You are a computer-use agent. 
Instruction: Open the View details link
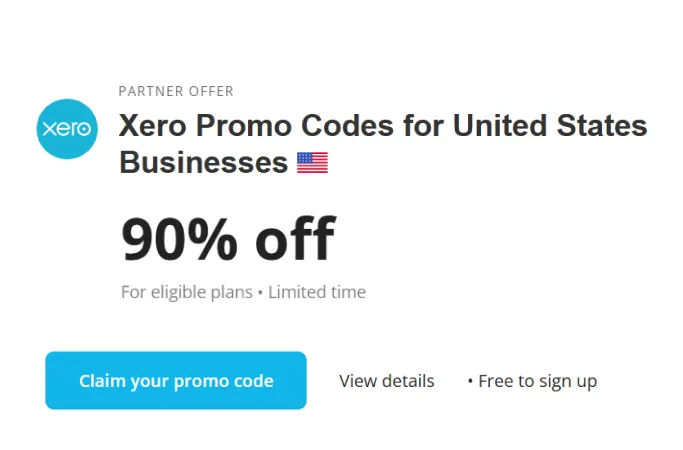click(x=386, y=381)
